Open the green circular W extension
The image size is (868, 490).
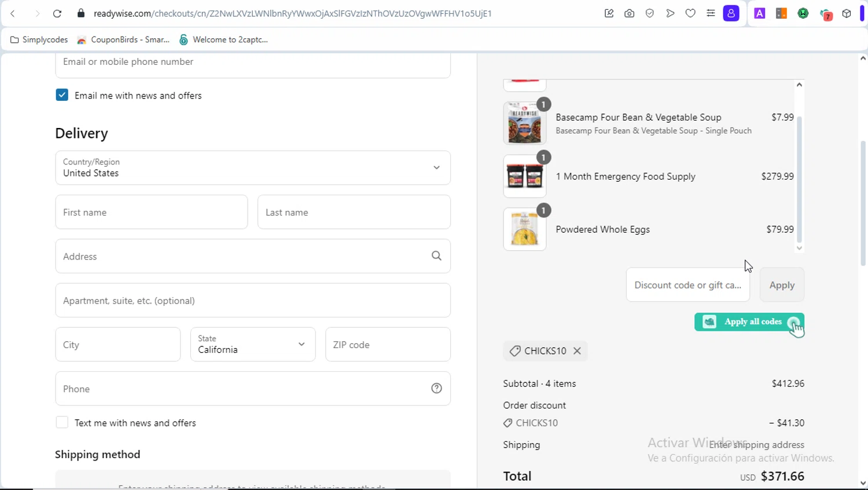tap(803, 13)
